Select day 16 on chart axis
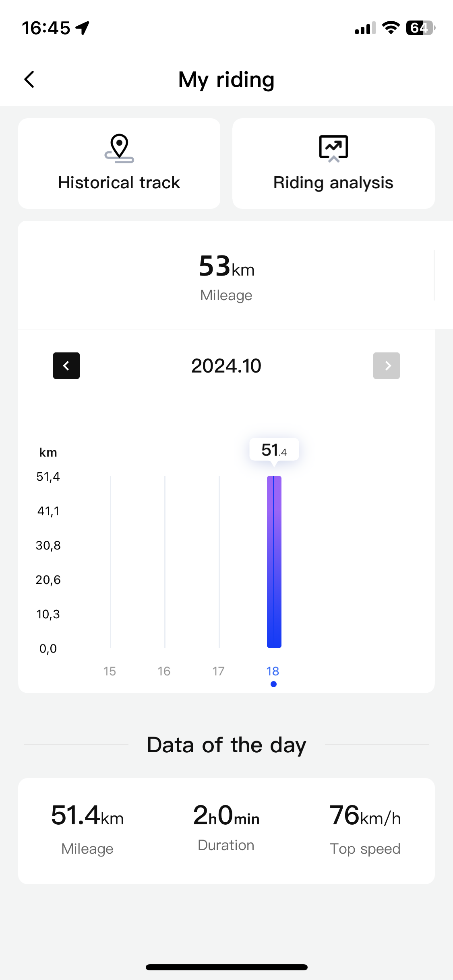The width and height of the screenshot is (453, 980). tap(164, 671)
